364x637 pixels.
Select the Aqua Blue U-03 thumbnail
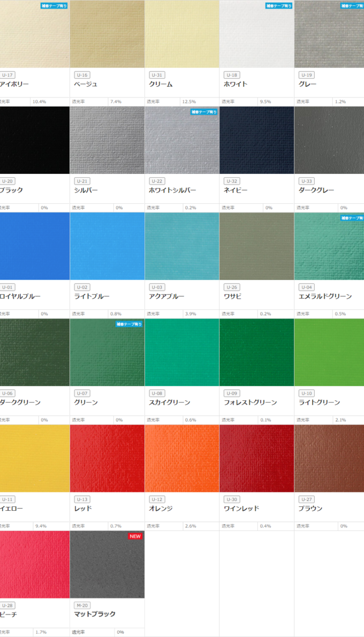pyautogui.click(x=181, y=246)
